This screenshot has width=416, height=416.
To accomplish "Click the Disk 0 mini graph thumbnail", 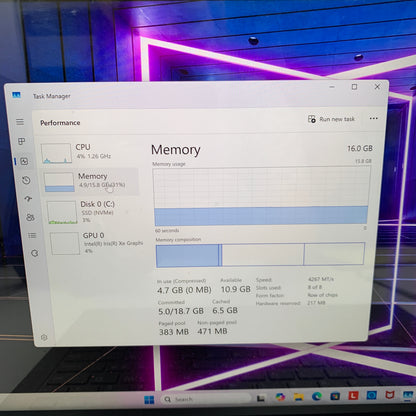I will tap(62, 212).
